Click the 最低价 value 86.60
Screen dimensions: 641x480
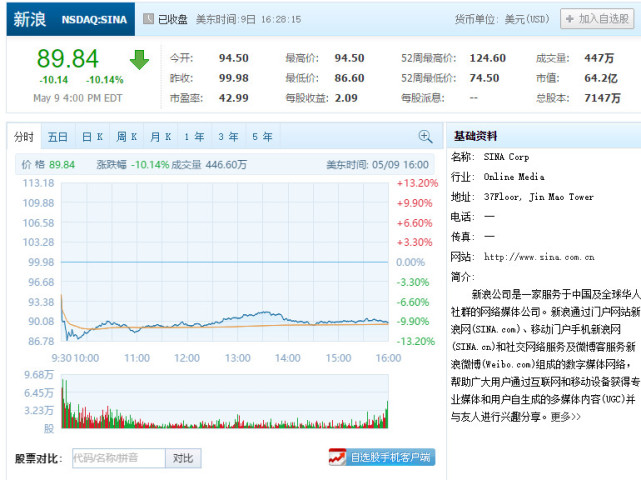[349, 78]
